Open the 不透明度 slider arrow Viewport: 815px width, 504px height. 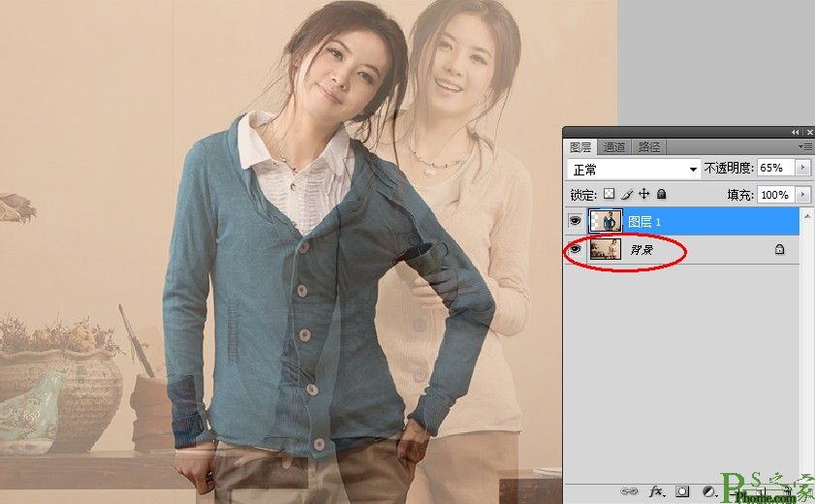pyautogui.click(x=802, y=168)
